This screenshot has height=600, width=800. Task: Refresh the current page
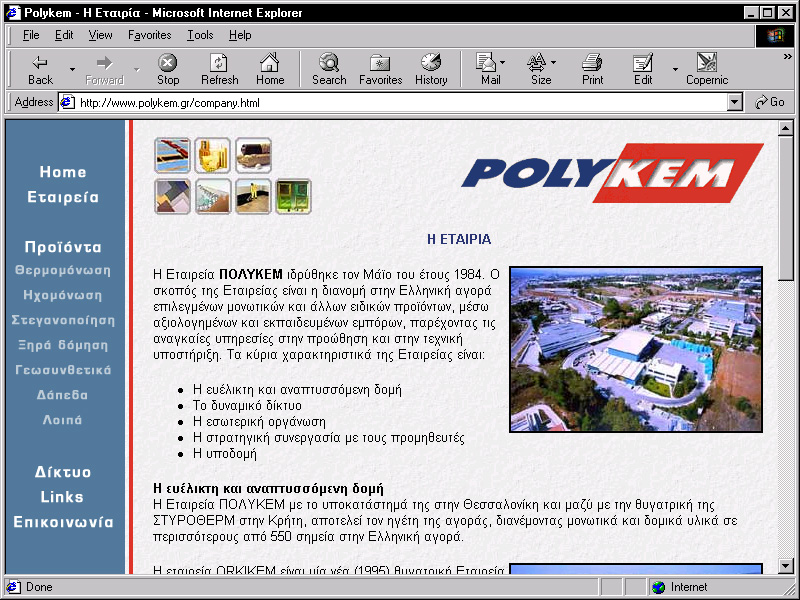coord(219,69)
